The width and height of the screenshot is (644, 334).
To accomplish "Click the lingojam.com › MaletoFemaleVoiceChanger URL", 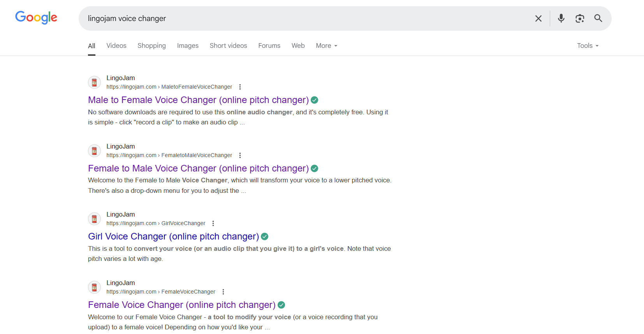I will (169, 87).
